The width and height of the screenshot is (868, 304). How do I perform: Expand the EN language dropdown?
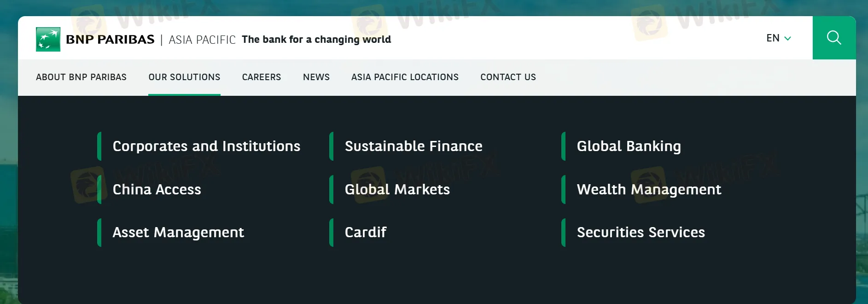[x=778, y=38]
